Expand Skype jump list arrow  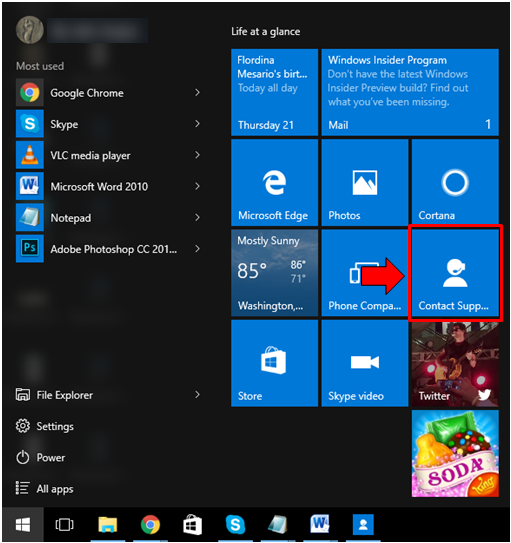[x=197, y=124]
